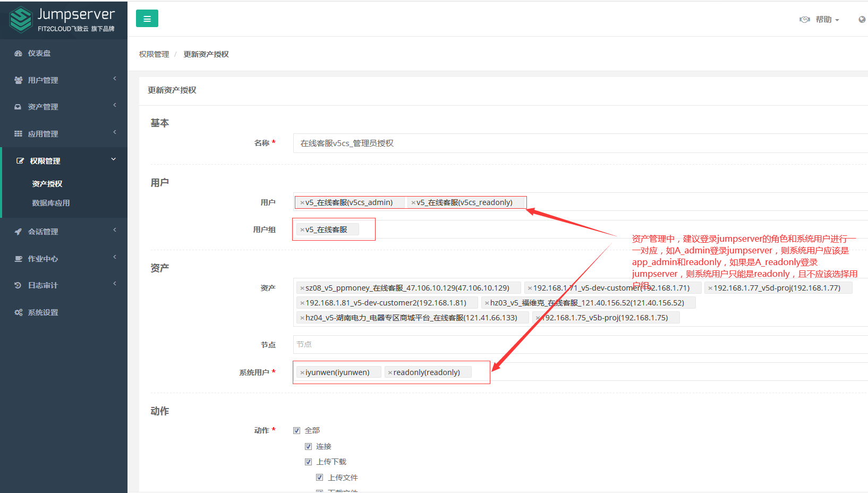The height and width of the screenshot is (493, 868).
Task: Click the log audit history icon
Action: 18,285
